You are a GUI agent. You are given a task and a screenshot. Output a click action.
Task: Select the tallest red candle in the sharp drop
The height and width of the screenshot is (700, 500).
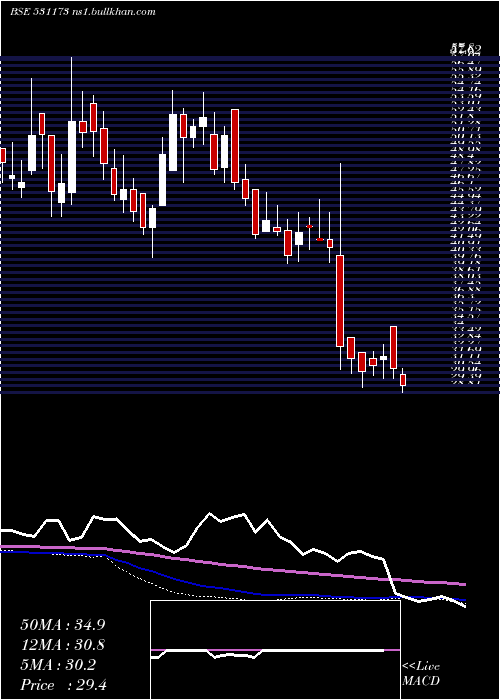[340, 300]
